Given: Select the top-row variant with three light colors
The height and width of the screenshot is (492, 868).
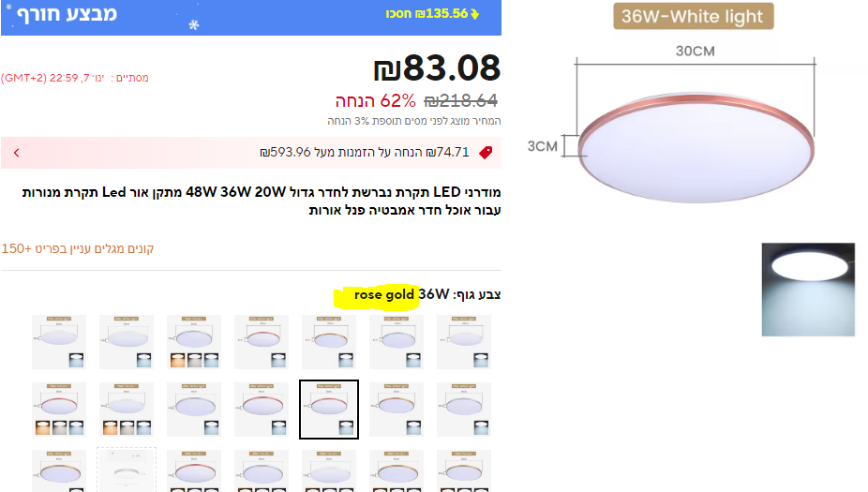Looking at the screenshot, I should [x=193, y=342].
